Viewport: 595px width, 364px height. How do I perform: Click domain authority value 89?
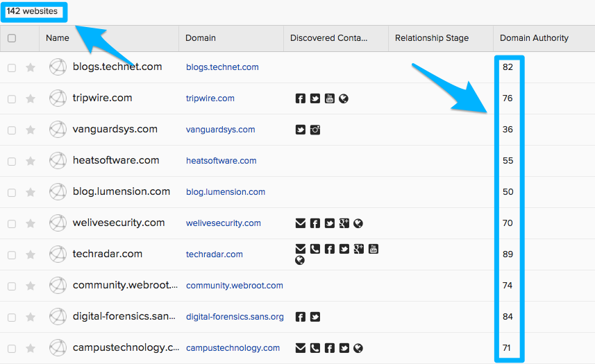[508, 254]
